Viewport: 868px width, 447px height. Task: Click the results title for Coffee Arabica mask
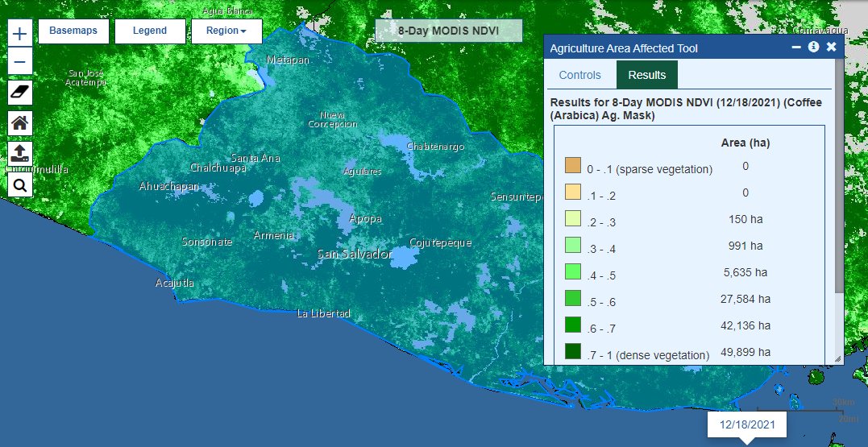tap(687, 109)
